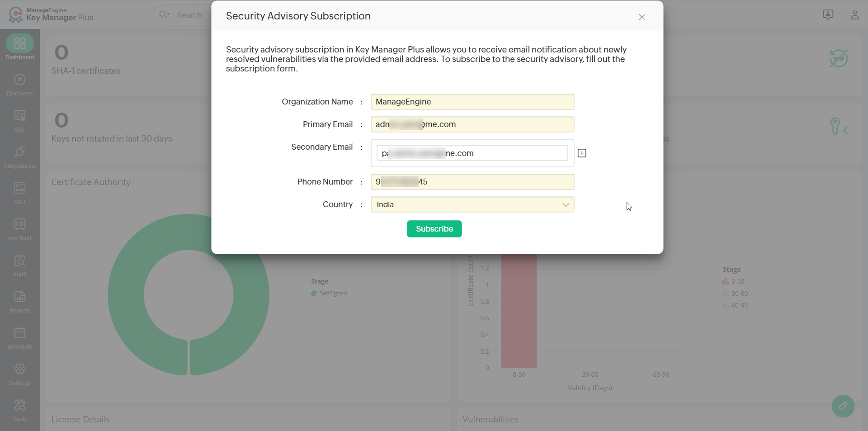Open the Settings gear in sidebar
Screen dimensions: 868x431
(19, 374)
